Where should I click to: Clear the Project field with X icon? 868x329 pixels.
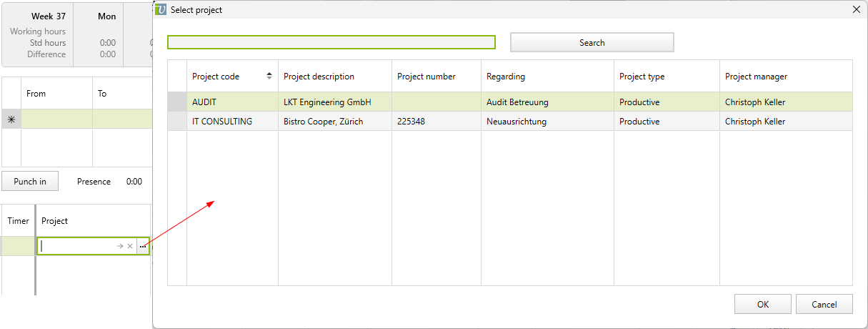coord(130,246)
